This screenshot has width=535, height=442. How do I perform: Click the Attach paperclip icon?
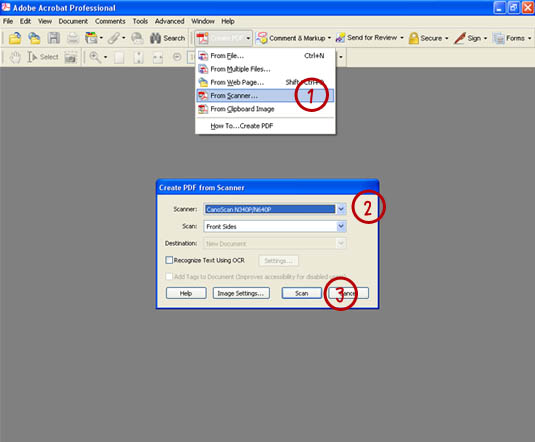click(x=114, y=38)
